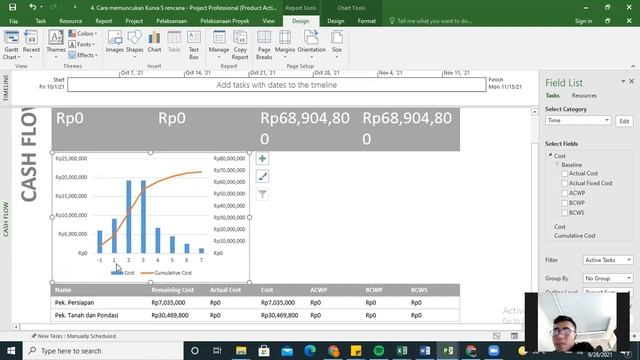
Task: Click Sign in
Action: pos(583,21)
